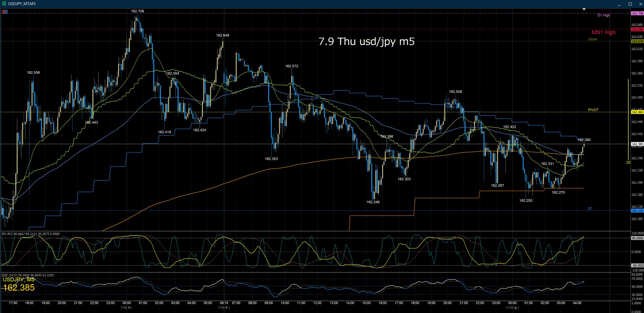644x313 pixels.
Task: Select the 162.419 swing low label
Action: pyautogui.click(x=165, y=132)
